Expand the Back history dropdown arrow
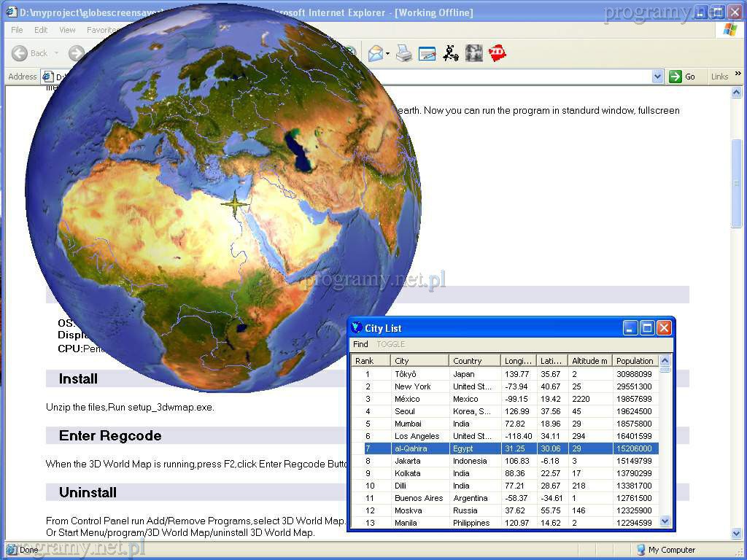 click(56, 53)
